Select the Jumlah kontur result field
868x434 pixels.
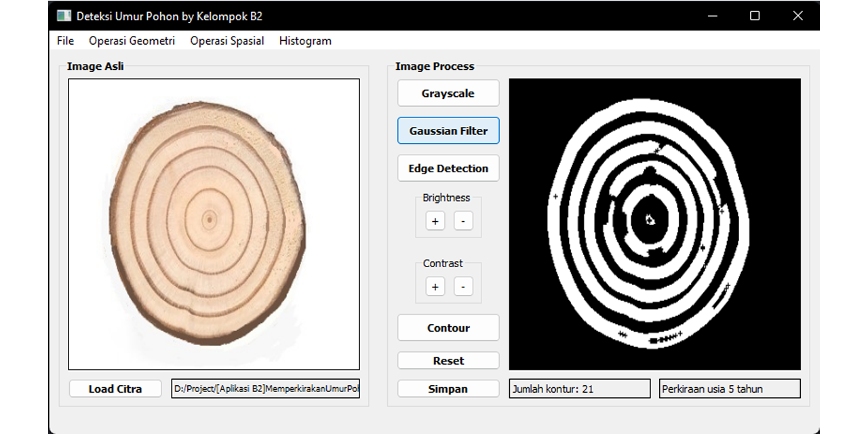pos(579,389)
